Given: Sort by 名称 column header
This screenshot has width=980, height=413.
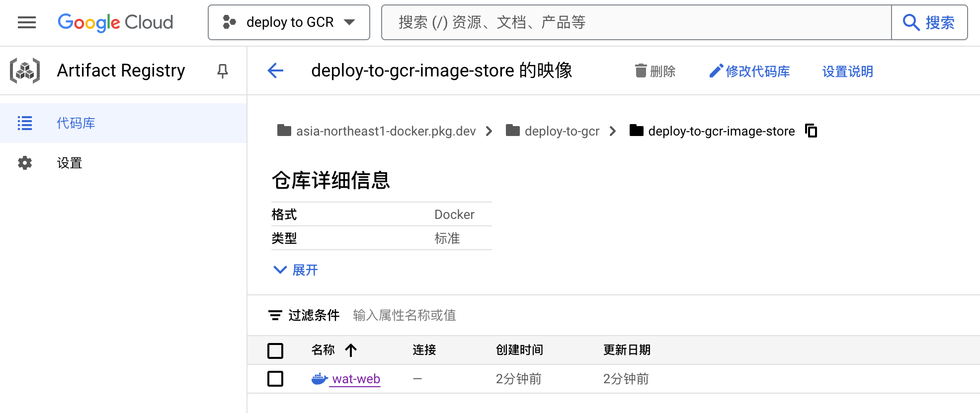Looking at the screenshot, I should 323,350.
